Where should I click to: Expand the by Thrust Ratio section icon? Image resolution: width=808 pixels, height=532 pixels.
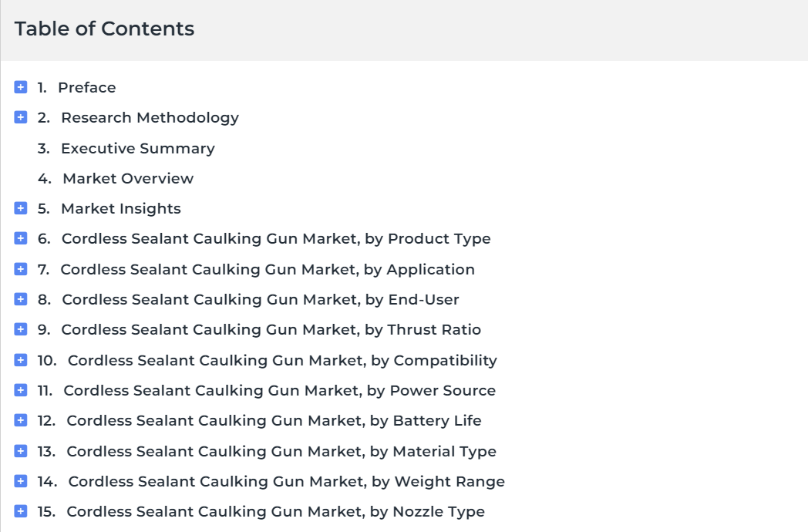(21, 329)
